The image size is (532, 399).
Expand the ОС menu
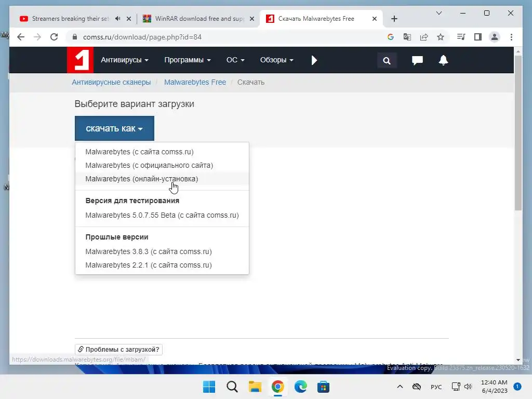coord(235,60)
